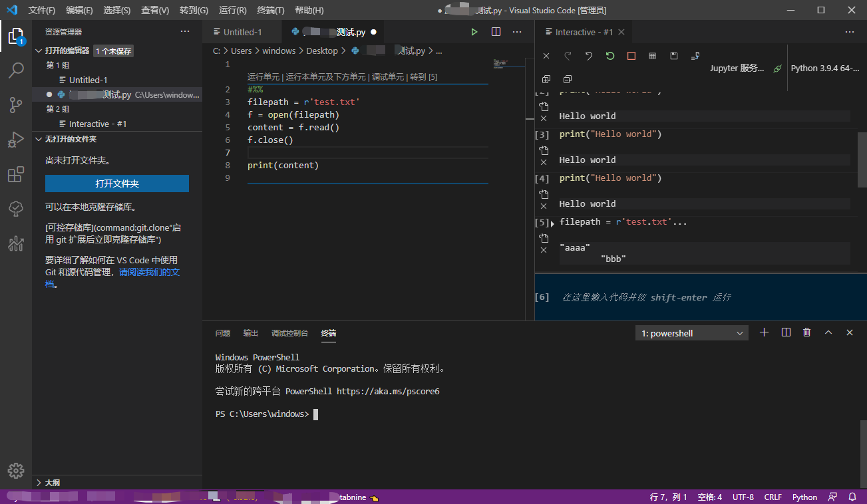867x504 pixels.
Task: Add a new terminal with plus icon
Action: tap(765, 332)
